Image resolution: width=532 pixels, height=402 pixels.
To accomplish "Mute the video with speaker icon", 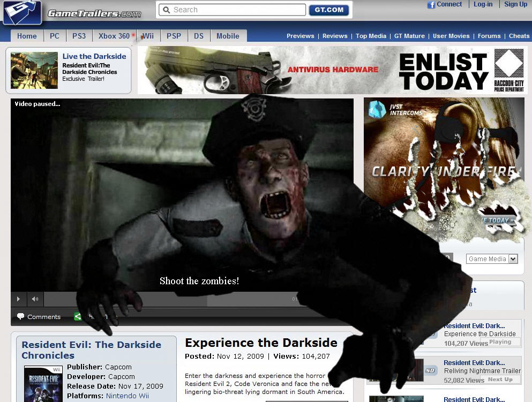I will tap(35, 299).
